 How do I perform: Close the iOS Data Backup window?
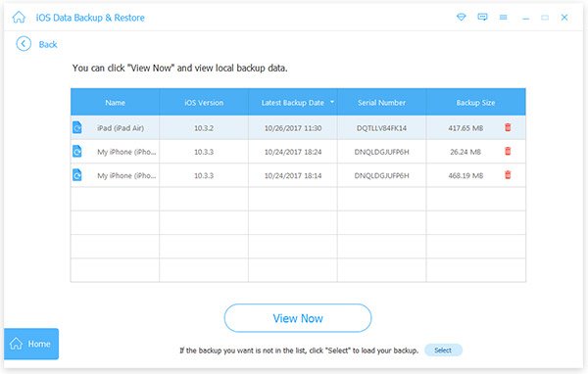564,18
